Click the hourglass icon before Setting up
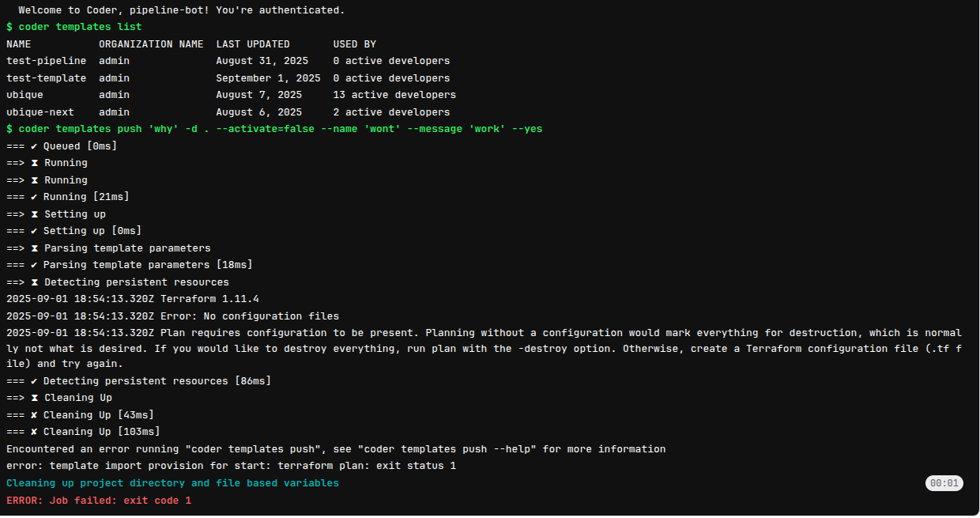Viewport: 980px width, 518px height. pyautogui.click(x=34, y=214)
